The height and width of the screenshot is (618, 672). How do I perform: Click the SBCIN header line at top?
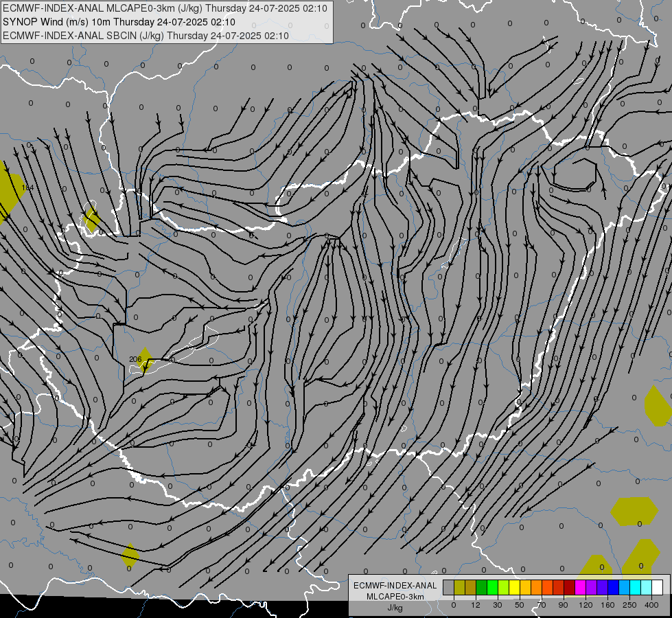pyautogui.click(x=146, y=36)
